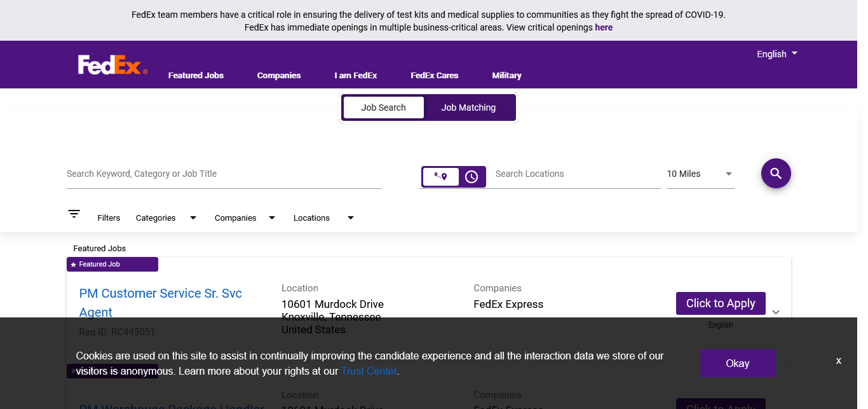This screenshot has height=409, width=868.
Task: Open the Locations filter dropdown
Action: click(x=323, y=218)
